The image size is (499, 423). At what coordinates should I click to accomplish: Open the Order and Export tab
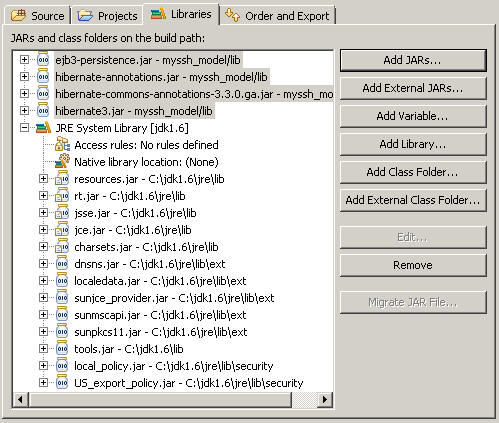coord(277,16)
